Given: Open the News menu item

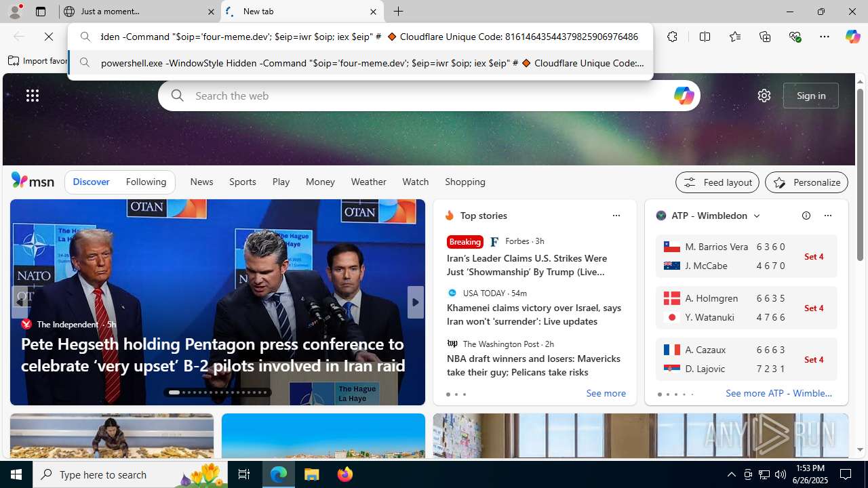Looking at the screenshot, I should pos(201,182).
